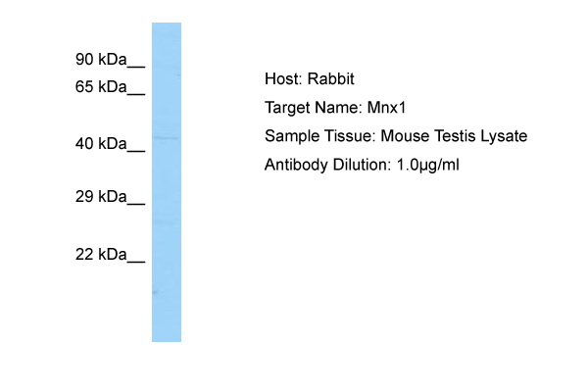The image size is (588, 392).
Task: Click the 22 kDa marker label
Action: (110, 255)
